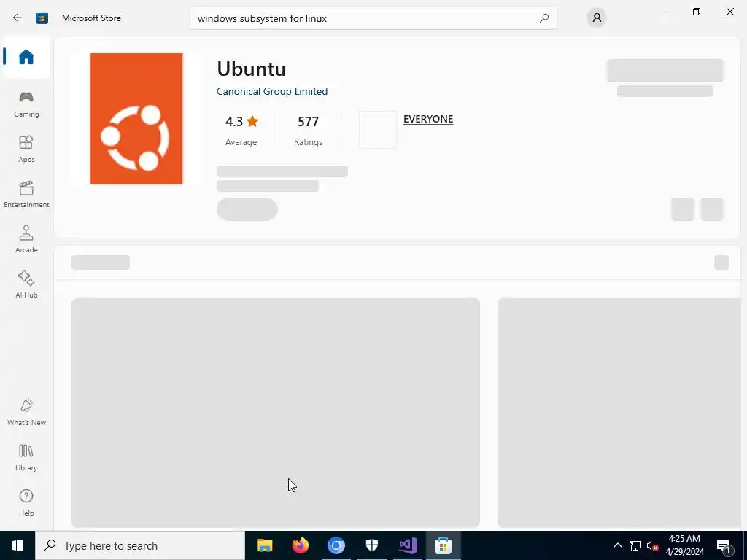Viewport: 747px width, 560px height.
Task: Open File Explorer from taskbar
Action: [264, 545]
